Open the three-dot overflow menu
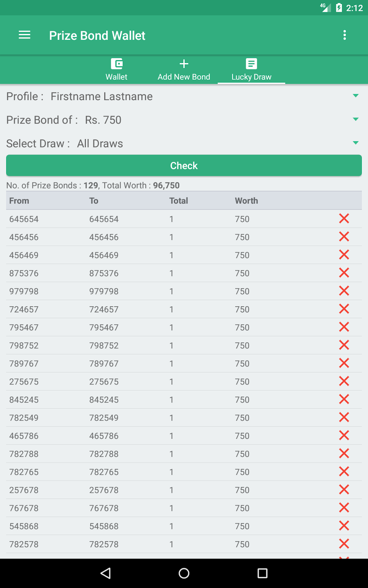This screenshot has width=368, height=588. tap(345, 35)
